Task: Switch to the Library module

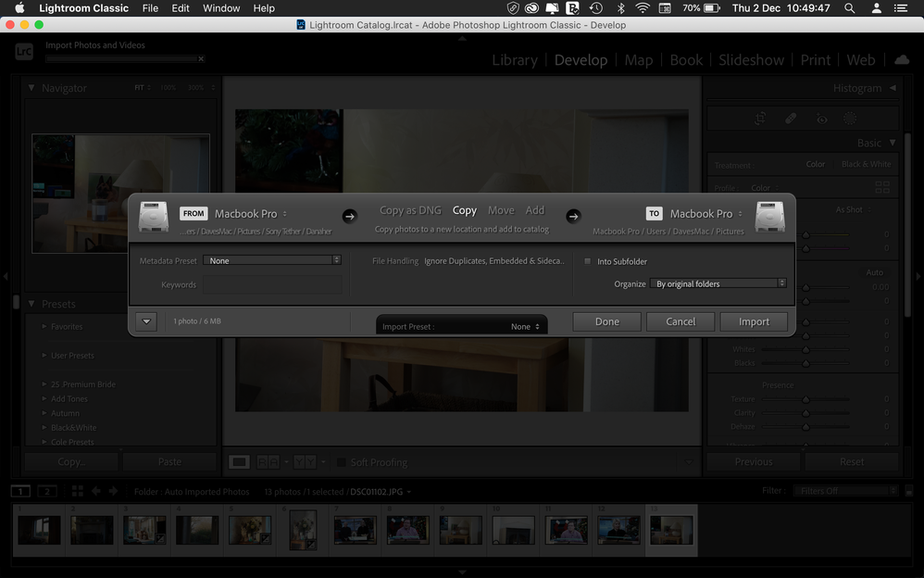Action: (x=515, y=59)
